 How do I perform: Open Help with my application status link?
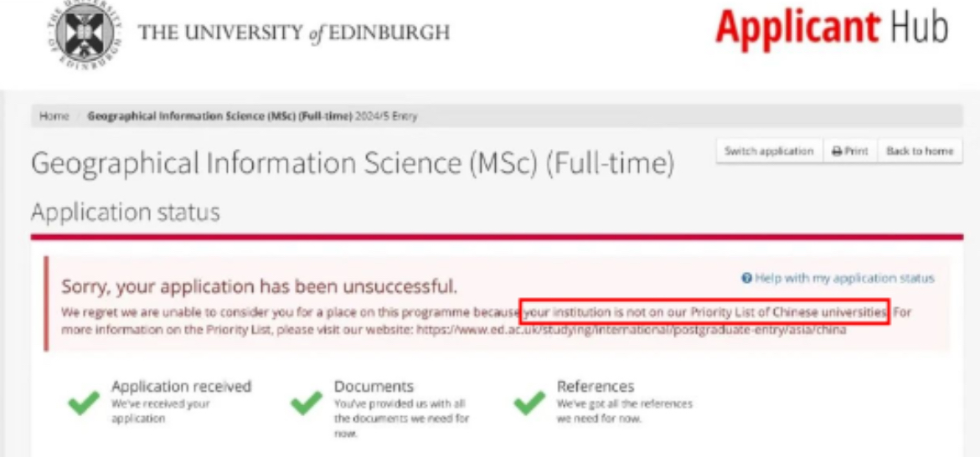tap(844, 279)
